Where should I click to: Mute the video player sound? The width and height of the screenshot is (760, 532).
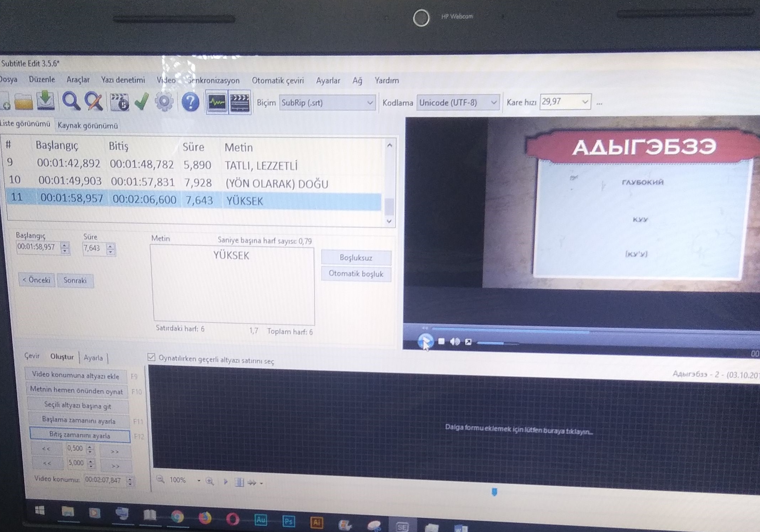pyautogui.click(x=455, y=341)
